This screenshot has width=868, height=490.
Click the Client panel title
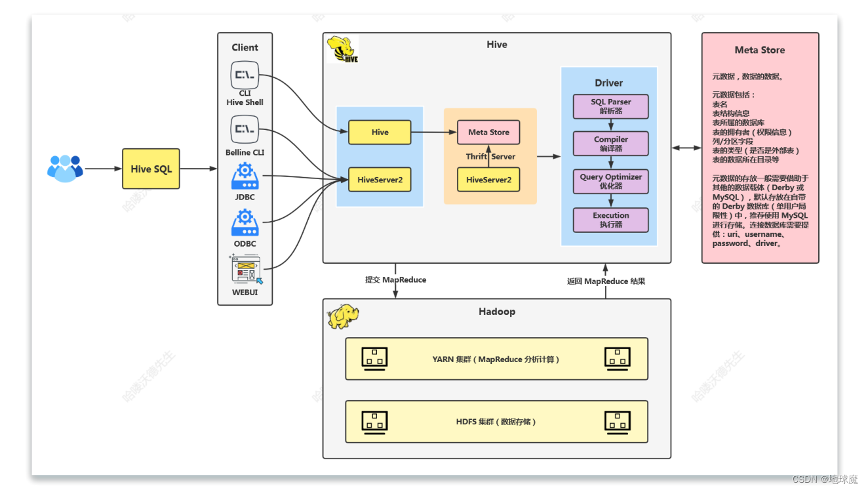[x=245, y=47]
